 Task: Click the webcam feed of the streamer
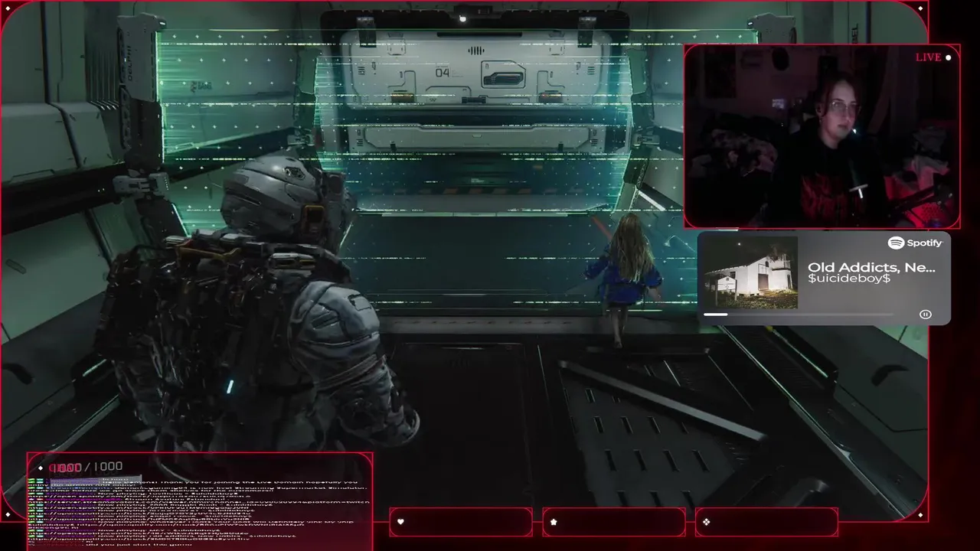click(x=822, y=136)
